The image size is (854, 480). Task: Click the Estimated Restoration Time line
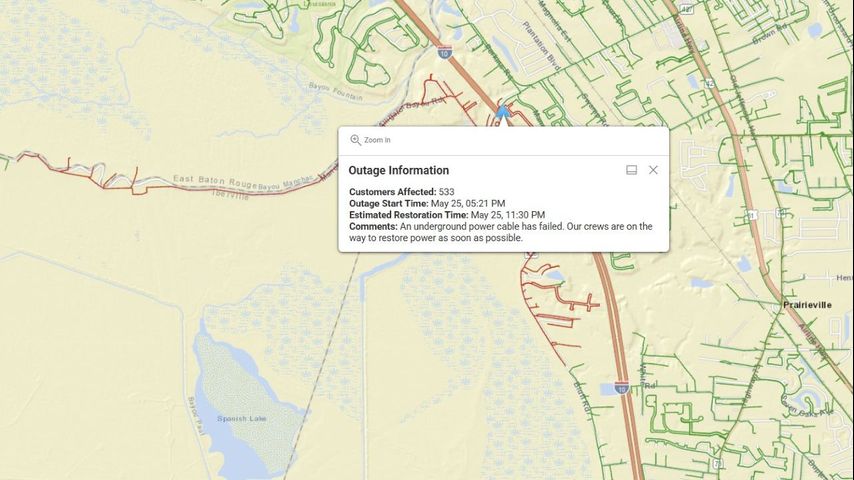coord(446,215)
